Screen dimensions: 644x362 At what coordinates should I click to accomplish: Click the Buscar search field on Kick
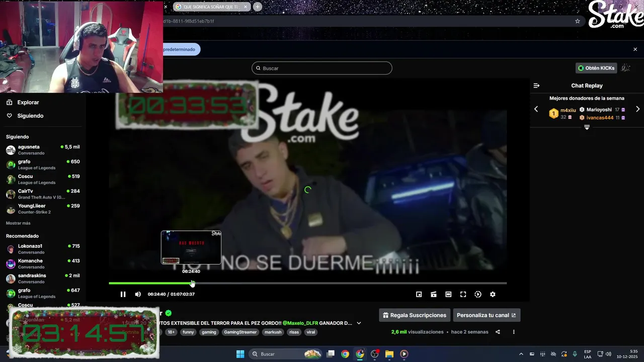322,68
